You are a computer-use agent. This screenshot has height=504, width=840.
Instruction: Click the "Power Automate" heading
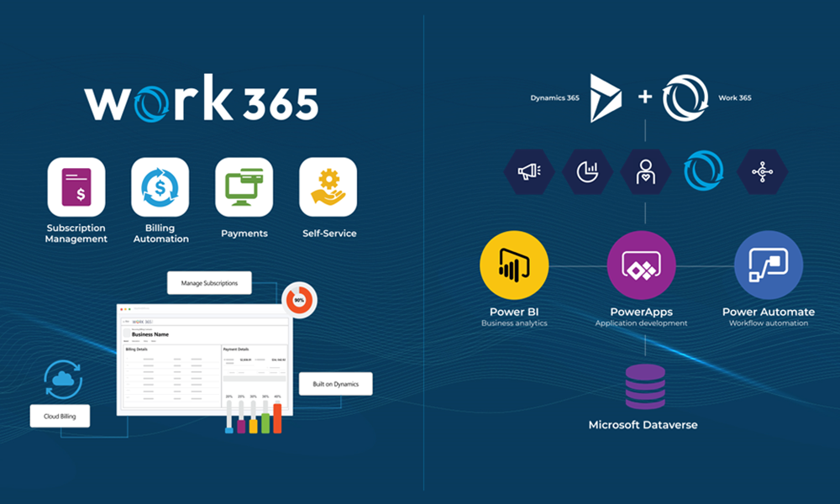769,312
